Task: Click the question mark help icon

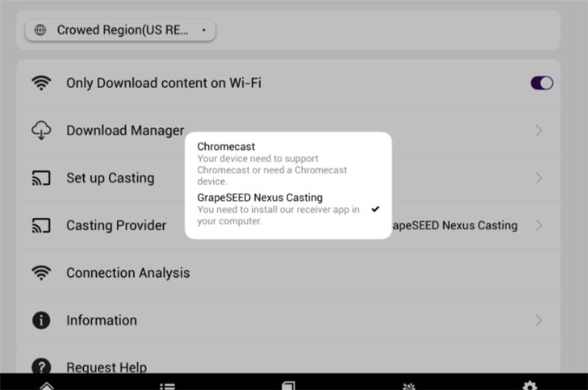Action: pos(41,366)
